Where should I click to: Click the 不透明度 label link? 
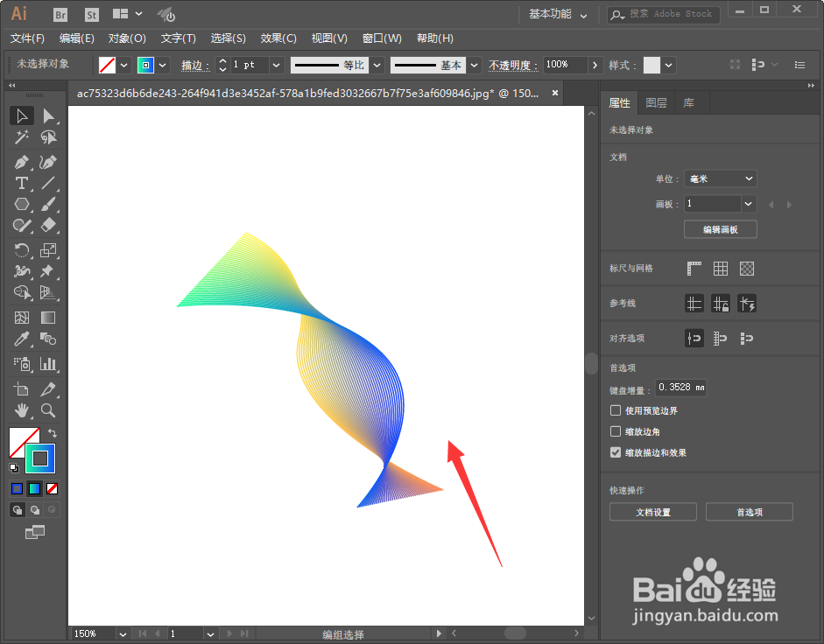pyautogui.click(x=513, y=65)
